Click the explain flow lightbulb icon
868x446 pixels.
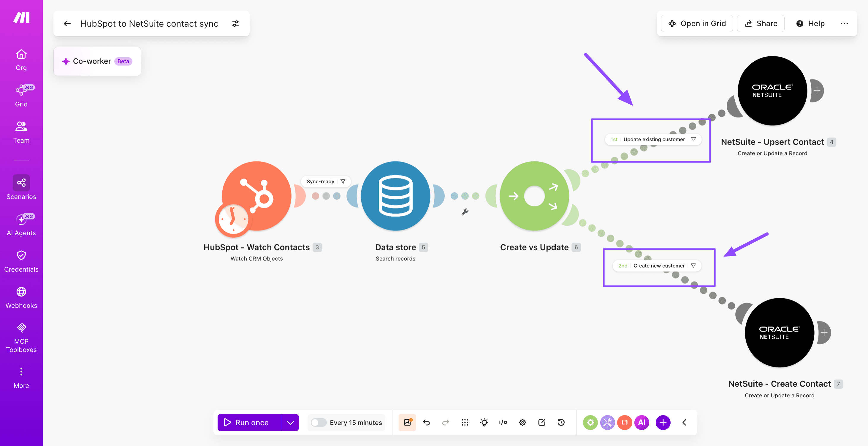click(484, 423)
